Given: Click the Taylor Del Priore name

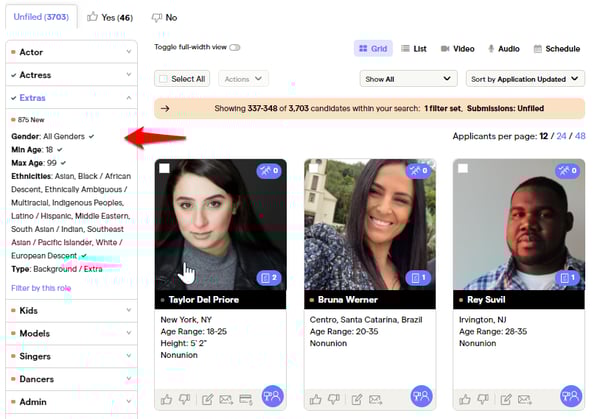Looking at the screenshot, I should coord(204,300).
